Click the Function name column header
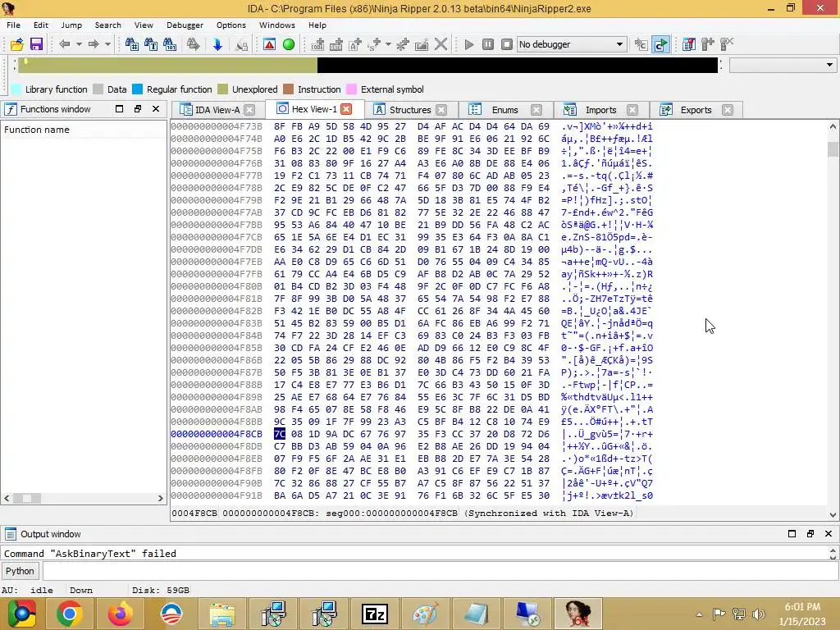This screenshot has width=840, height=630. tap(84, 130)
